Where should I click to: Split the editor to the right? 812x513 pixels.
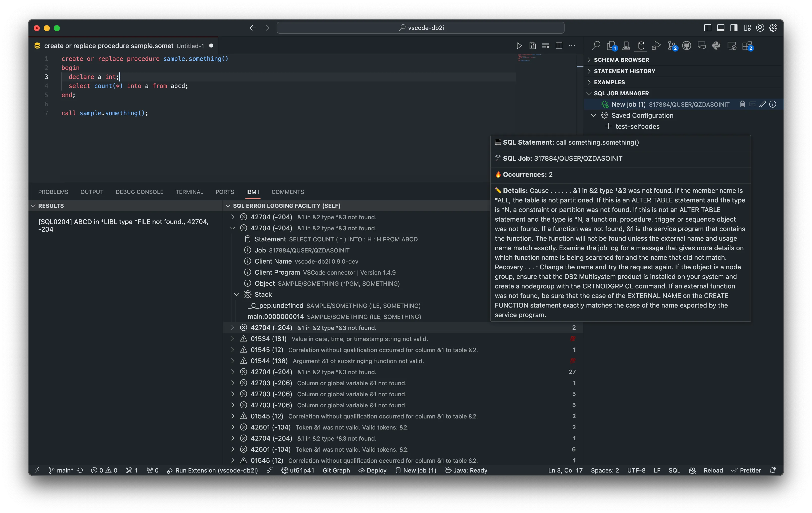(559, 46)
